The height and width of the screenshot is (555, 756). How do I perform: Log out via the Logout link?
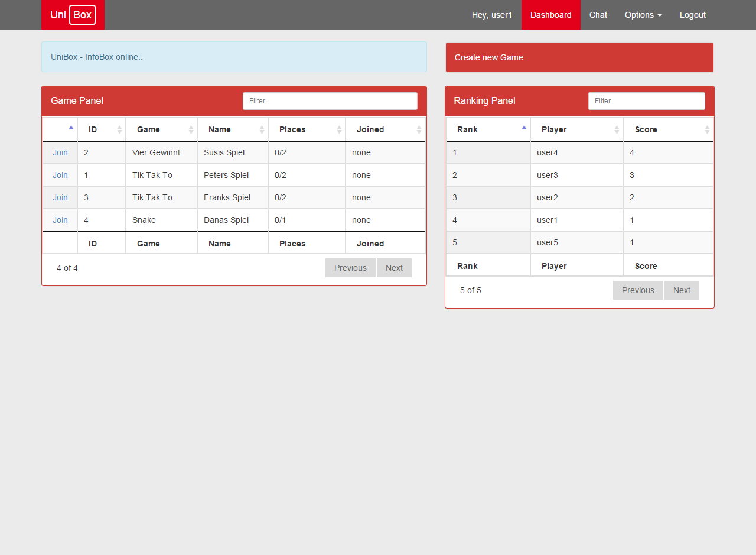click(x=693, y=15)
